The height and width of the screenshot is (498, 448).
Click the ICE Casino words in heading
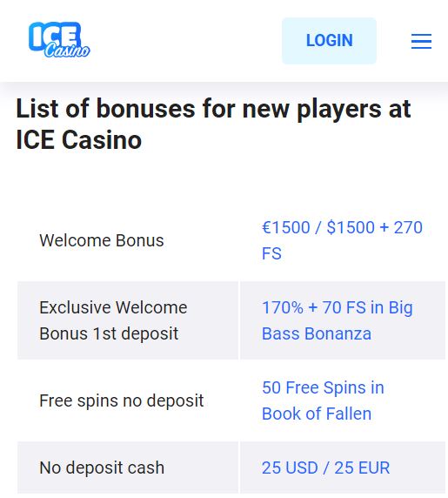click(78, 140)
